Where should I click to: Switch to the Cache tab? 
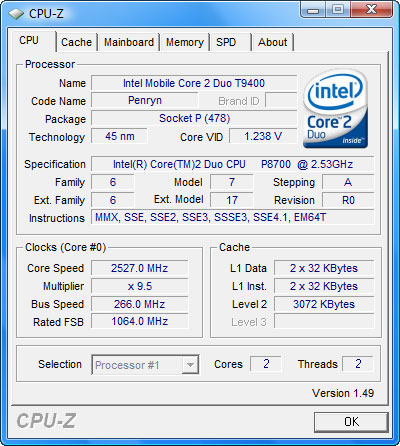pos(76,42)
